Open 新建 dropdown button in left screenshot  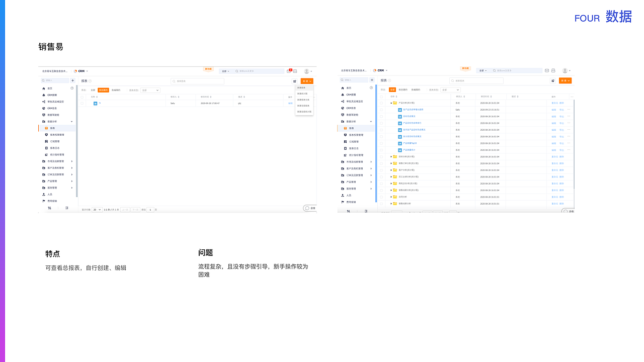[307, 81]
